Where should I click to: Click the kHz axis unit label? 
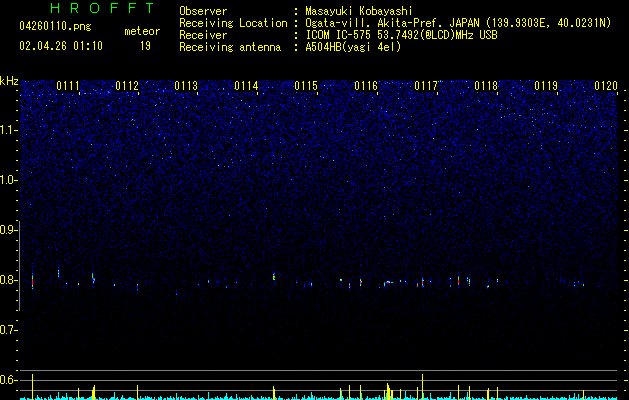coord(9,81)
